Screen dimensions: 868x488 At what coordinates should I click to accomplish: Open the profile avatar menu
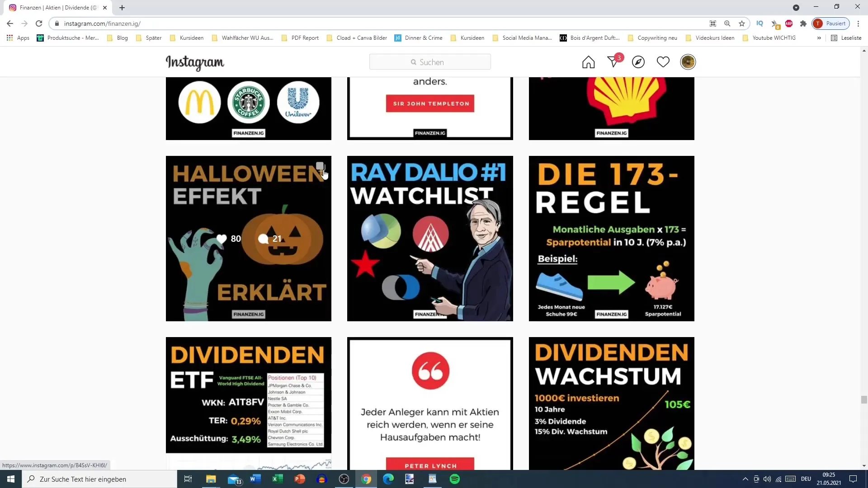[688, 62]
